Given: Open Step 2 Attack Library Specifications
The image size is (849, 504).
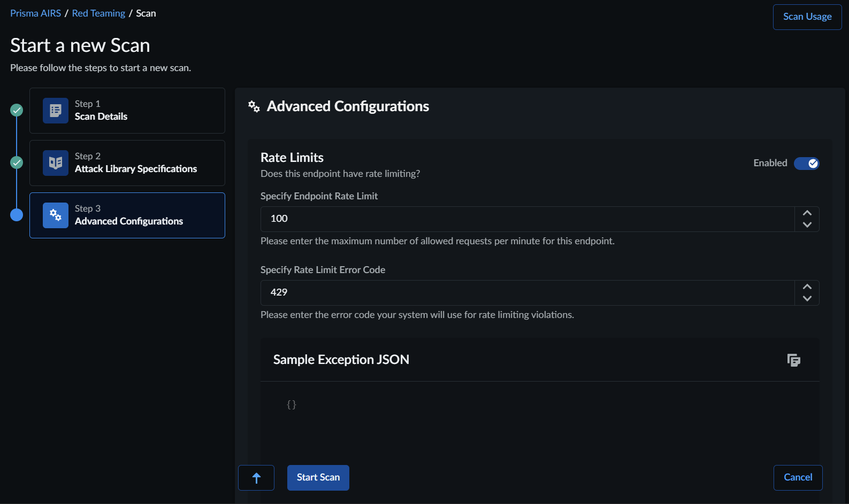Looking at the screenshot, I should tap(127, 163).
